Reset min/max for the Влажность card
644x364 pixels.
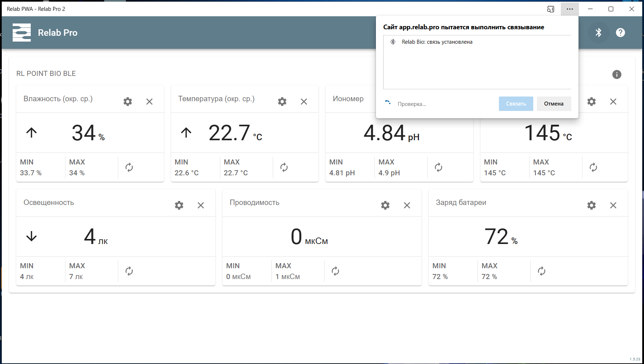click(129, 167)
